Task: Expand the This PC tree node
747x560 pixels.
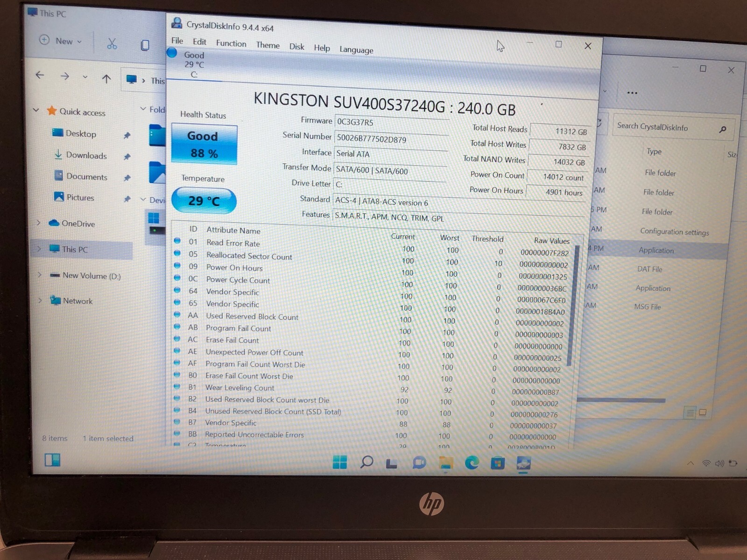Action: click(x=39, y=249)
